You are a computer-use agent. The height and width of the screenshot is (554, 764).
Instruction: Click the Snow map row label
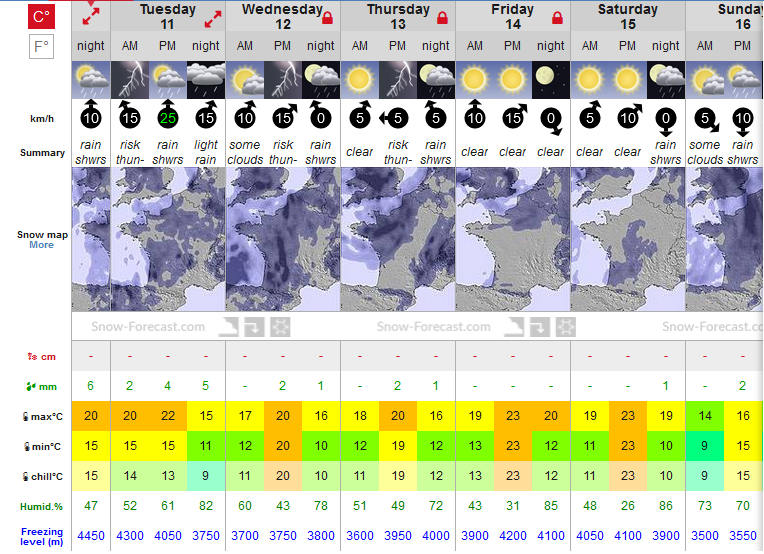click(42, 234)
